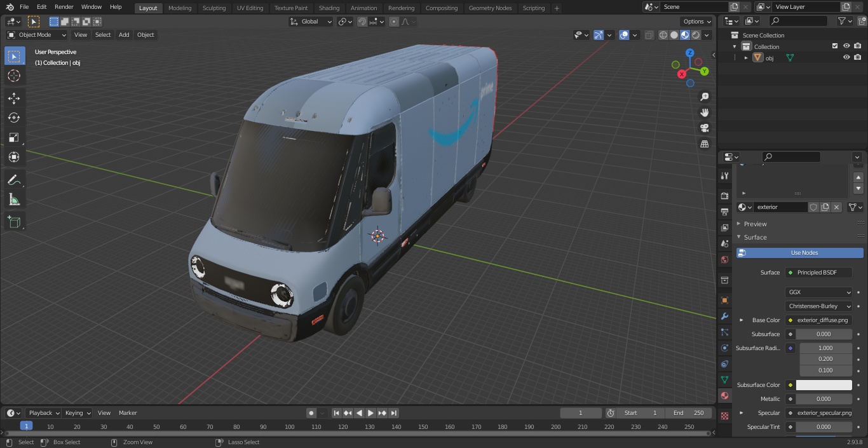Click the Subsurface value slider
Viewport: 868px width, 448px height.
pos(824,334)
